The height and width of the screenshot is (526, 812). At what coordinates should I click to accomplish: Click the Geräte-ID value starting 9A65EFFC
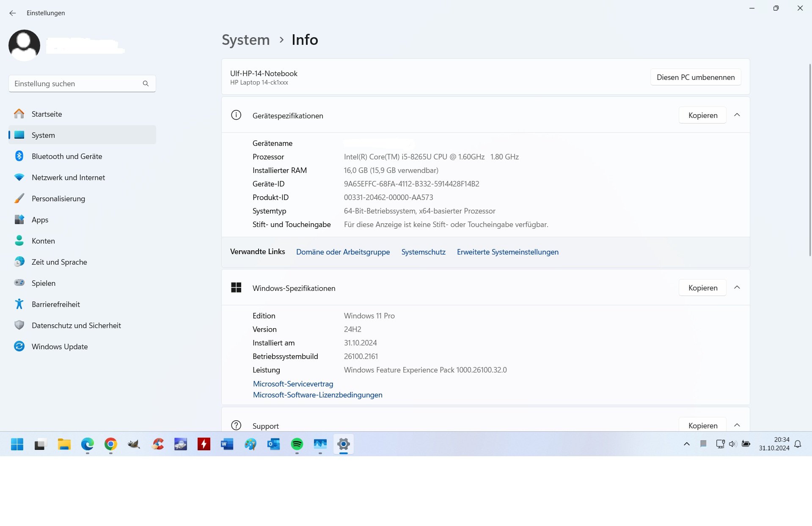pos(412,184)
